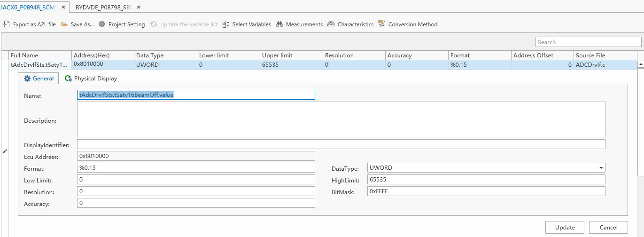Screen dimensions: 644x237
Task: Open Measurements binoculars icon
Action: pyautogui.click(x=279, y=24)
